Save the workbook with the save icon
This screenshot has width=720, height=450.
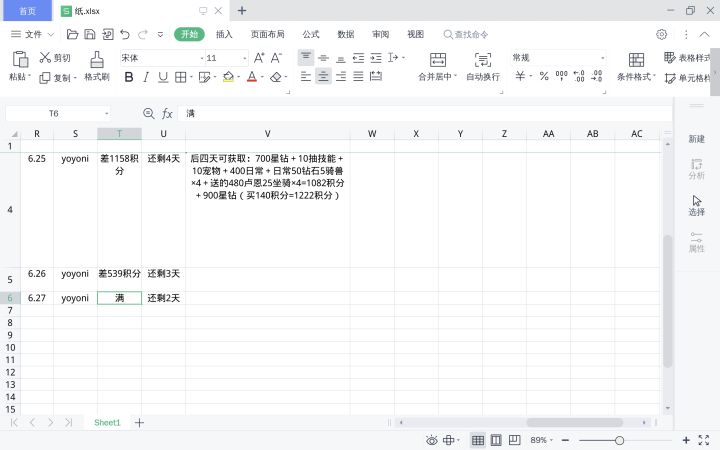[x=90, y=34]
